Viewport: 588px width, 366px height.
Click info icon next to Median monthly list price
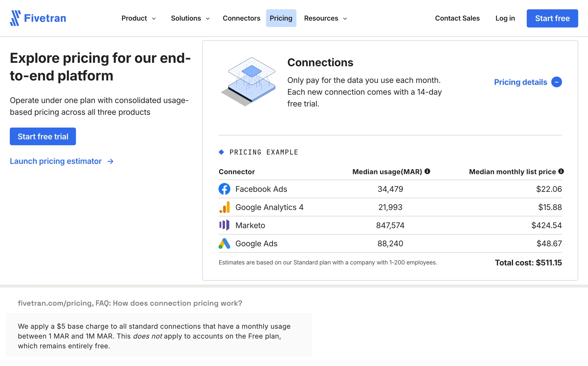tap(561, 171)
